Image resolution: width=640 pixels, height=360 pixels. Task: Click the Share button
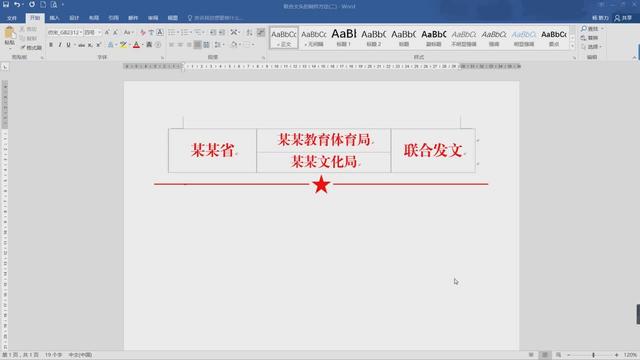[x=623, y=18]
